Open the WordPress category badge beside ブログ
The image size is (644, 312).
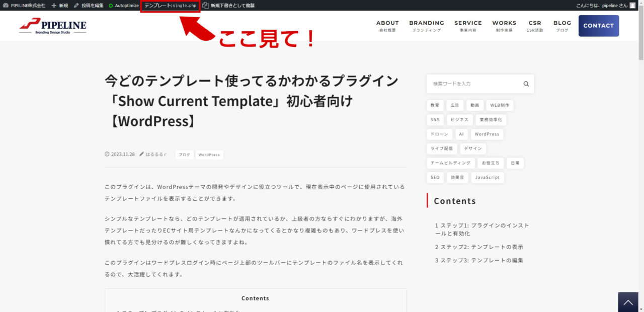209,154
